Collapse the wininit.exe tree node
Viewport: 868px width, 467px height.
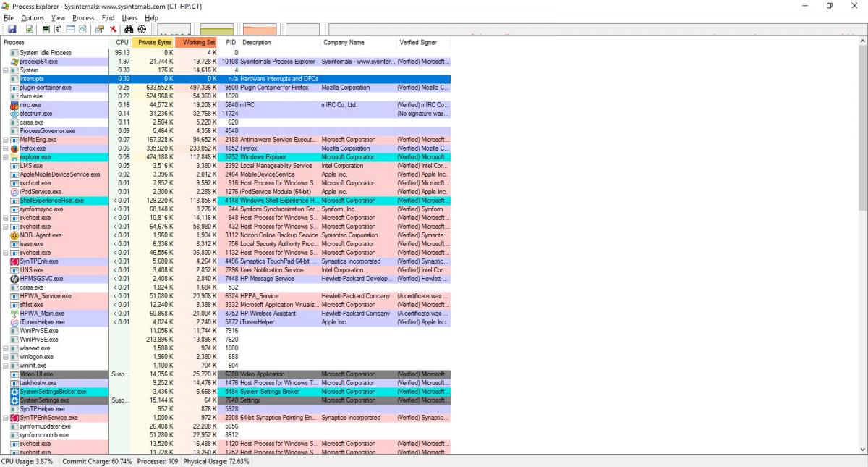6,366
